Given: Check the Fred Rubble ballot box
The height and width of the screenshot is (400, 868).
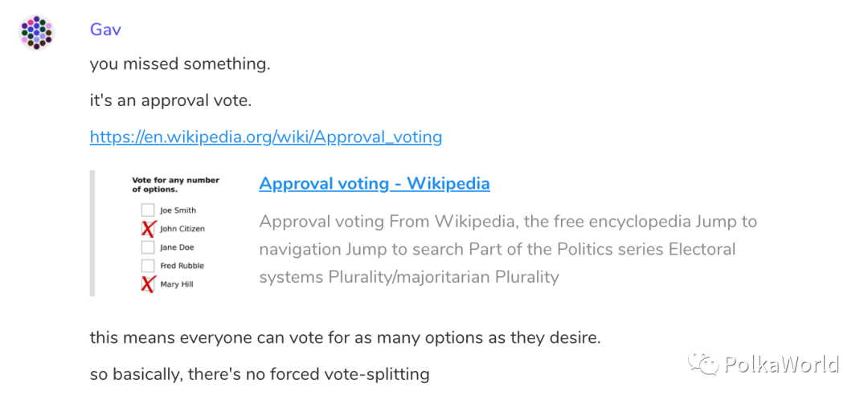Looking at the screenshot, I should click(148, 266).
